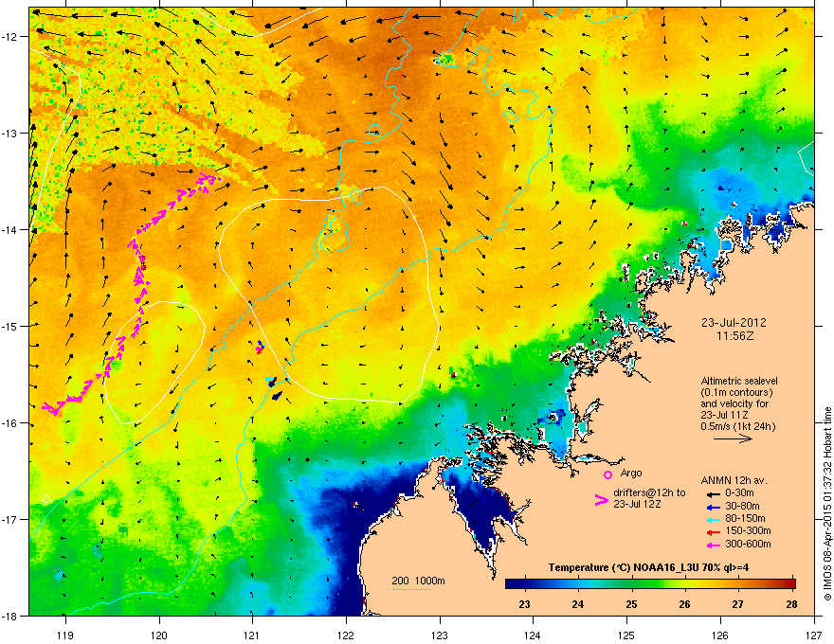Click the drifters@12h to 23-Jul 12Z label
The width and height of the screenshot is (834, 644).
pyautogui.click(x=649, y=498)
